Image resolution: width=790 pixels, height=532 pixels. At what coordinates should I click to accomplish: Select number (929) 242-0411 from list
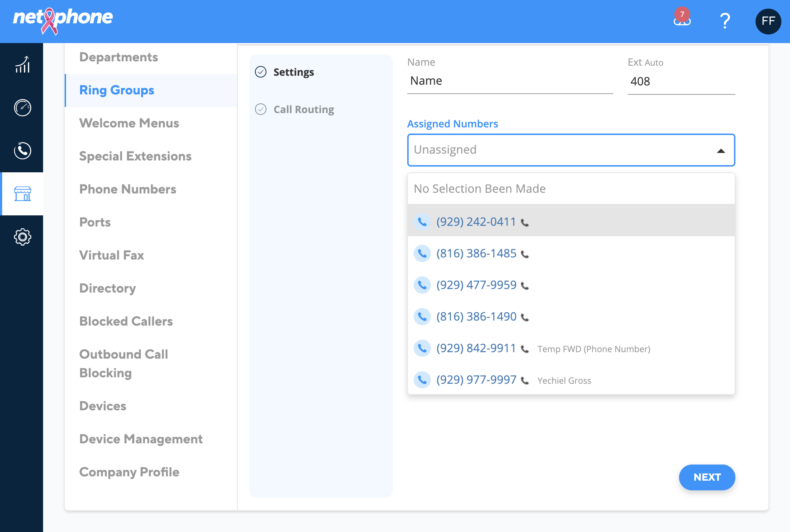[x=571, y=220]
